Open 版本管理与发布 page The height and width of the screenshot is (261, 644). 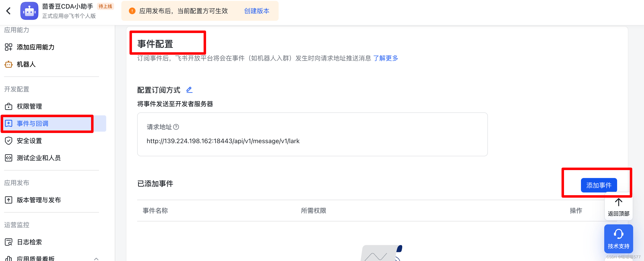coord(38,200)
